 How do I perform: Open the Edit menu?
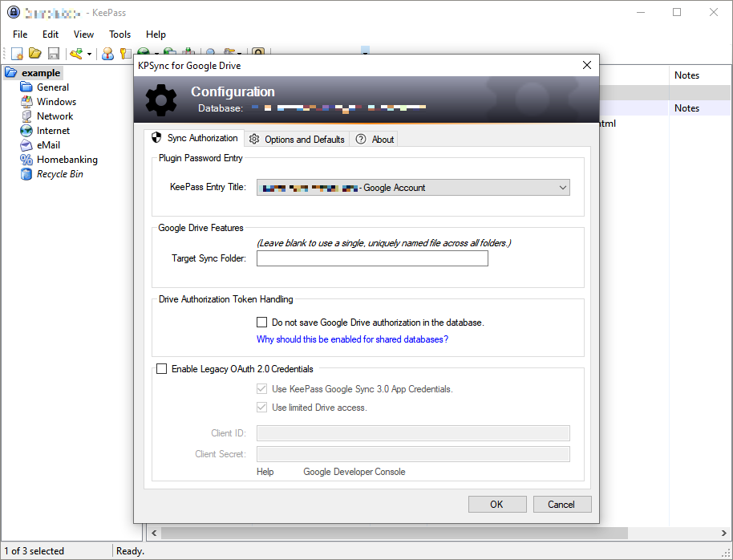[x=51, y=34]
